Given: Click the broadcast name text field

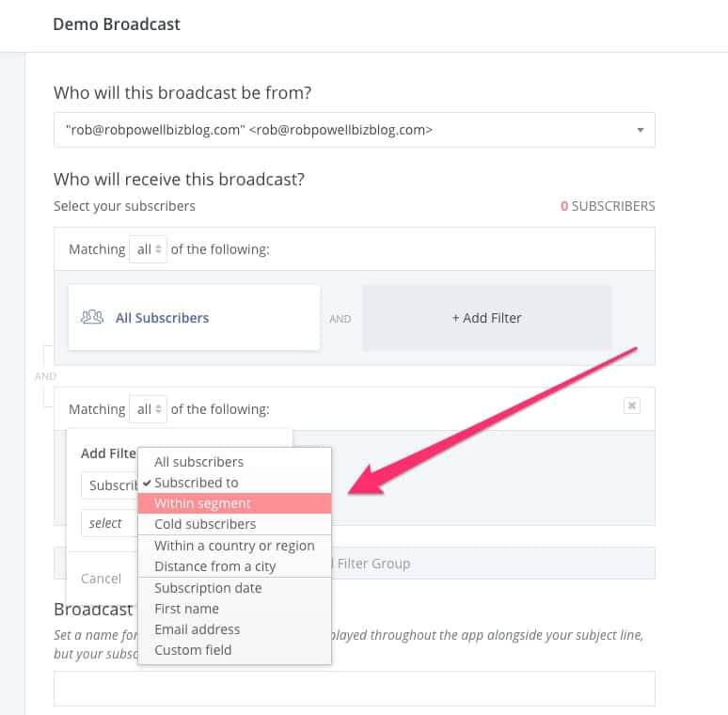Looking at the screenshot, I should (354, 689).
